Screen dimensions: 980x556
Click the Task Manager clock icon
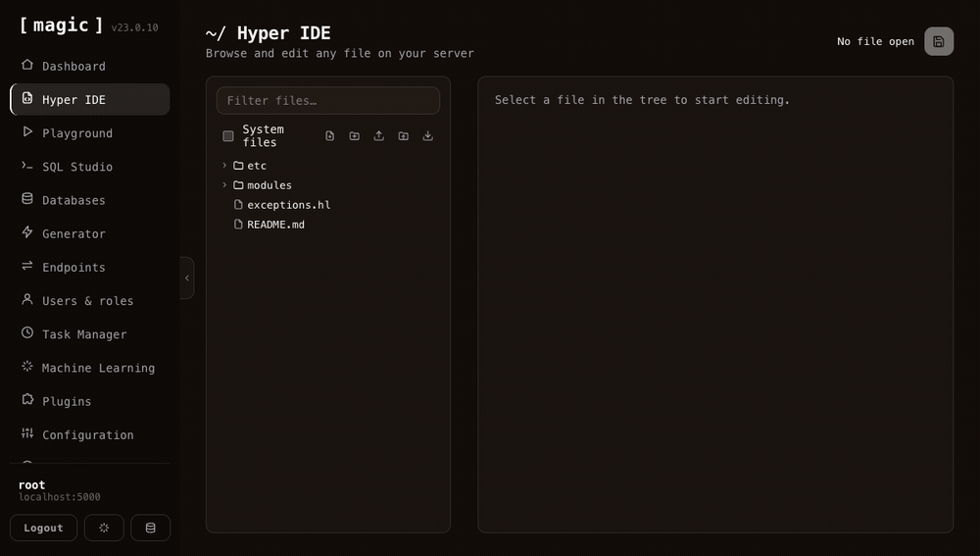pos(26,332)
